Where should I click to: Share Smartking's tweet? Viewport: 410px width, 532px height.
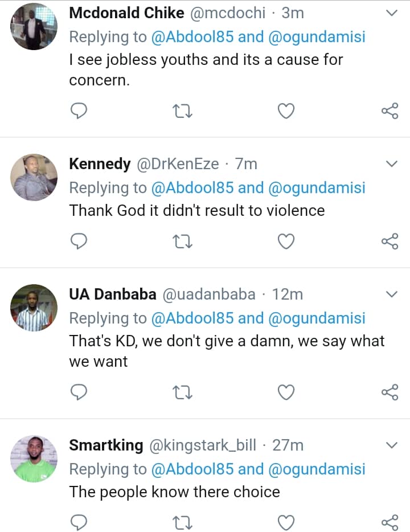tap(389, 522)
